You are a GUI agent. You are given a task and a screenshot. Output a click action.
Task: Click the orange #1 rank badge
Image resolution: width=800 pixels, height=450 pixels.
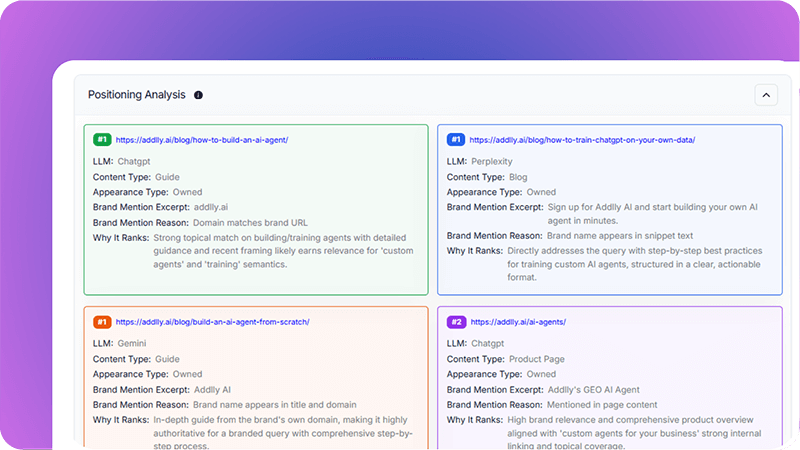[x=102, y=322]
